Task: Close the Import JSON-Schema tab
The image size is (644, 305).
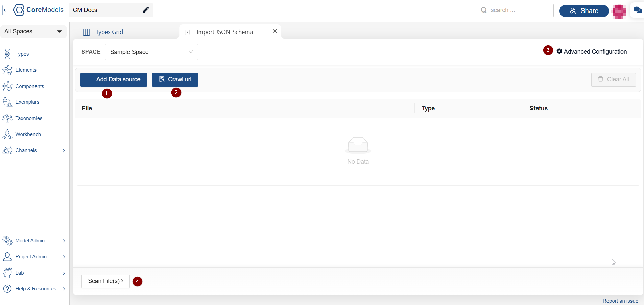Action: (275, 31)
